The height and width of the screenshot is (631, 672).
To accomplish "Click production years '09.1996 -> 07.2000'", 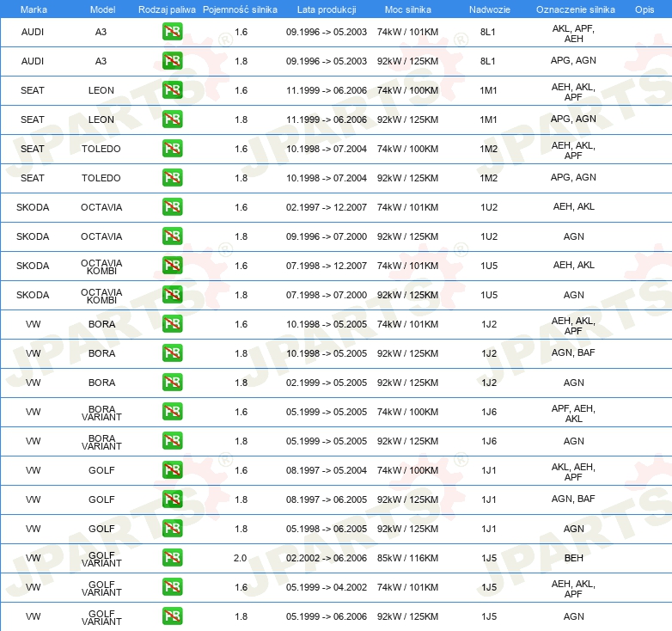I will 327,236.
